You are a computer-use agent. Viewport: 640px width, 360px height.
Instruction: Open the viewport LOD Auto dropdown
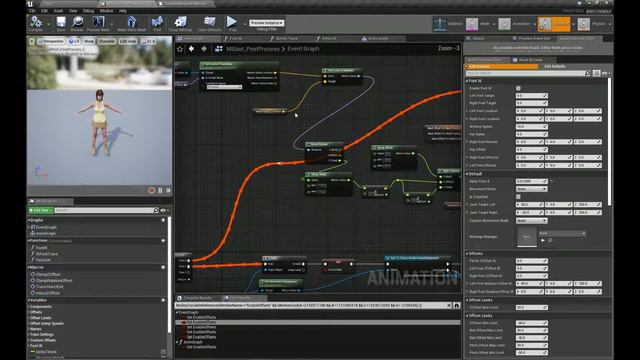click(x=128, y=41)
